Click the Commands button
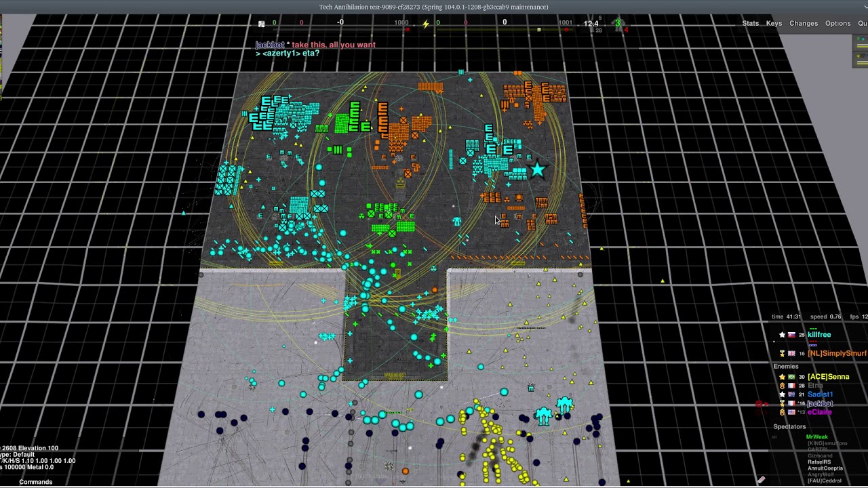The height and width of the screenshot is (488, 868). click(x=35, y=482)
